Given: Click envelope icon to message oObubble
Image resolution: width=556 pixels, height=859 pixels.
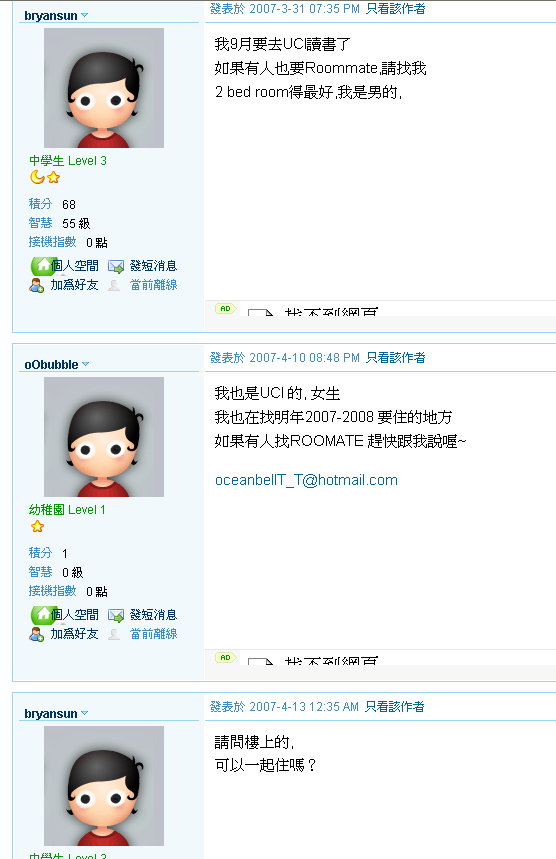Looking at the screenshot, I should tap(116, 616).
